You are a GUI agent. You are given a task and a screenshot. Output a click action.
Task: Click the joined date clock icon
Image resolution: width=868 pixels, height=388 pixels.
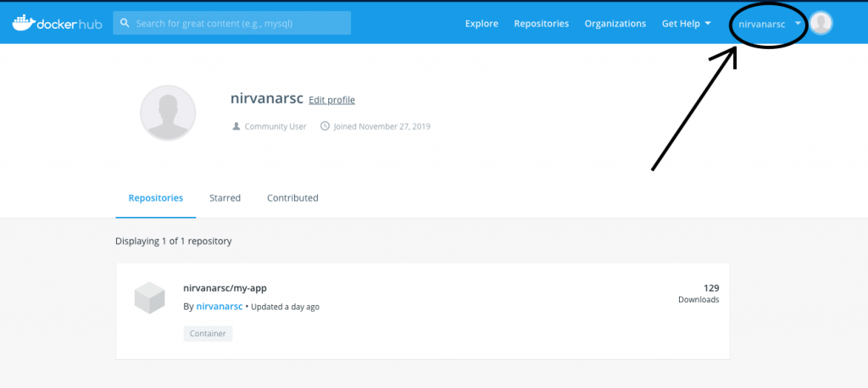[325, 126]
